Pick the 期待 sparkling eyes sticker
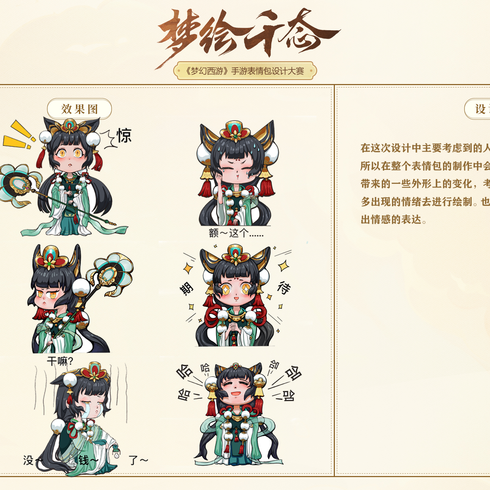This screenshot has height=490, width=490. tap(236, 296)
